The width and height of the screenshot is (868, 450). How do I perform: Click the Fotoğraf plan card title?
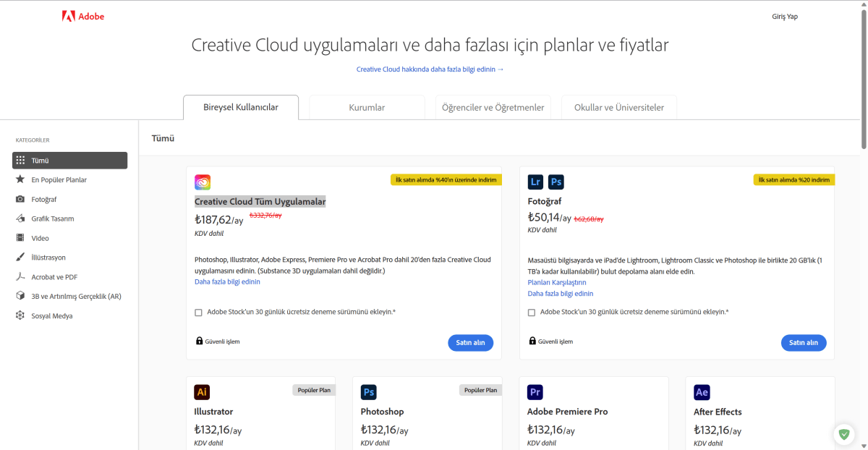click(x=545, y=202)
